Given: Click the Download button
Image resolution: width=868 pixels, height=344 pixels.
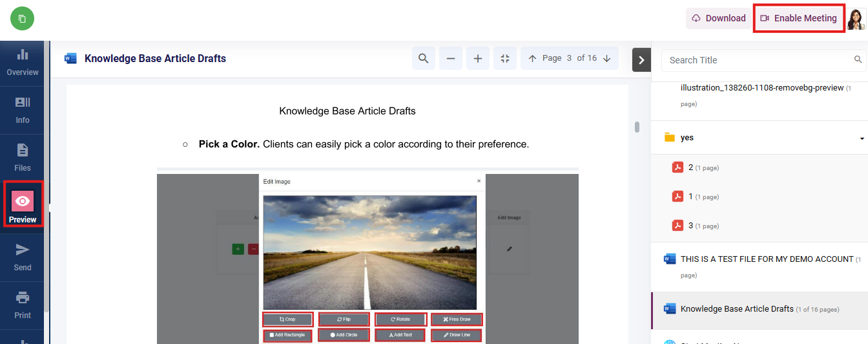Looking at the screenshot, I should click(718, 18).
